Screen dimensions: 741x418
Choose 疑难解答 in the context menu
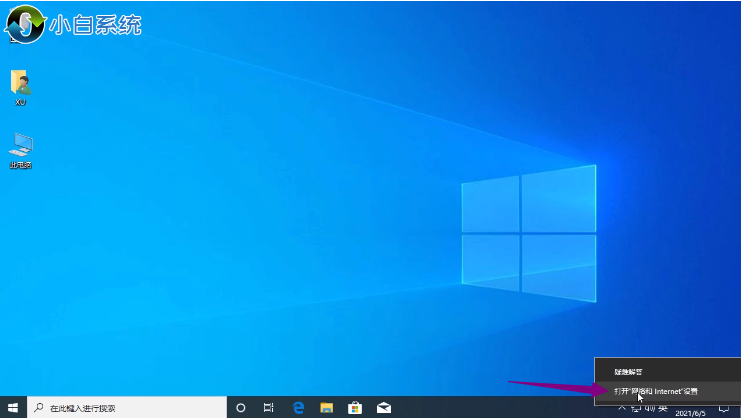(x=668, y=372)
